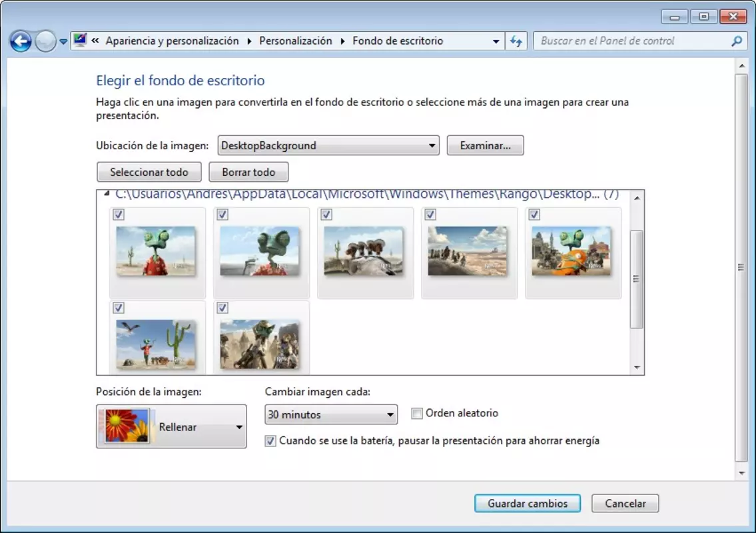The image size is (756, 533).
Task: Collapse the Rango DesktopBackground folder group
Action: (107, 193)
